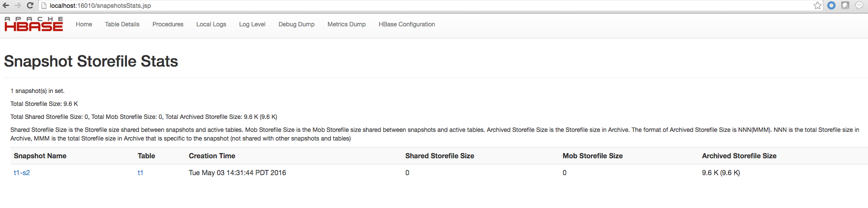Viewport: 868px width, 208px height.
Task: Click the Apache HBase logo
Action: (34, 24)
